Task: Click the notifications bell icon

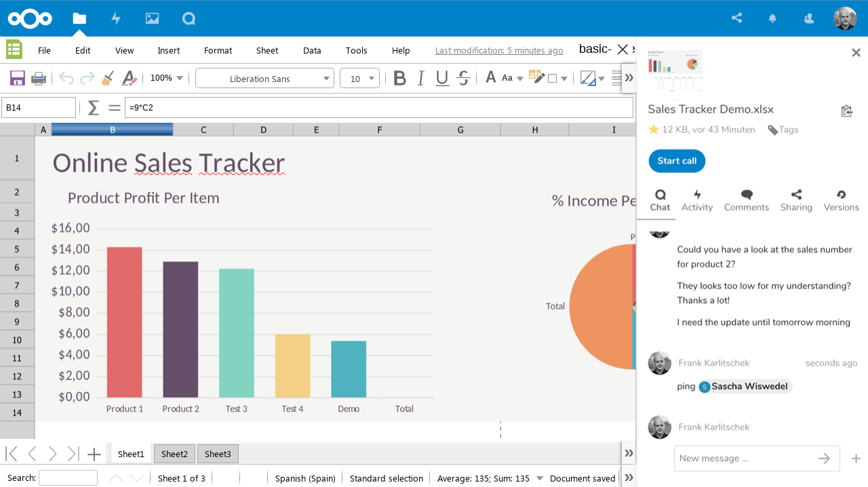Action: click(772, 18)
